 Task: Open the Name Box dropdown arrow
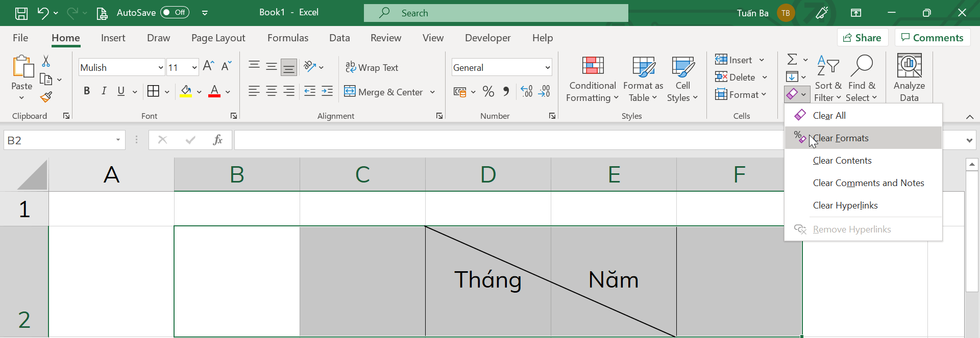point(118,140)
